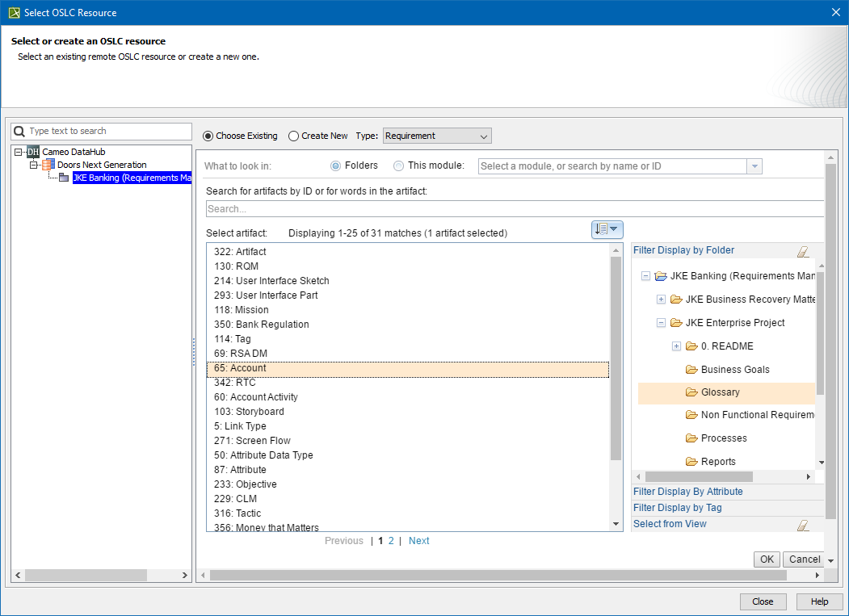Select the Choose Existing radio button

[x=208, y=136]
